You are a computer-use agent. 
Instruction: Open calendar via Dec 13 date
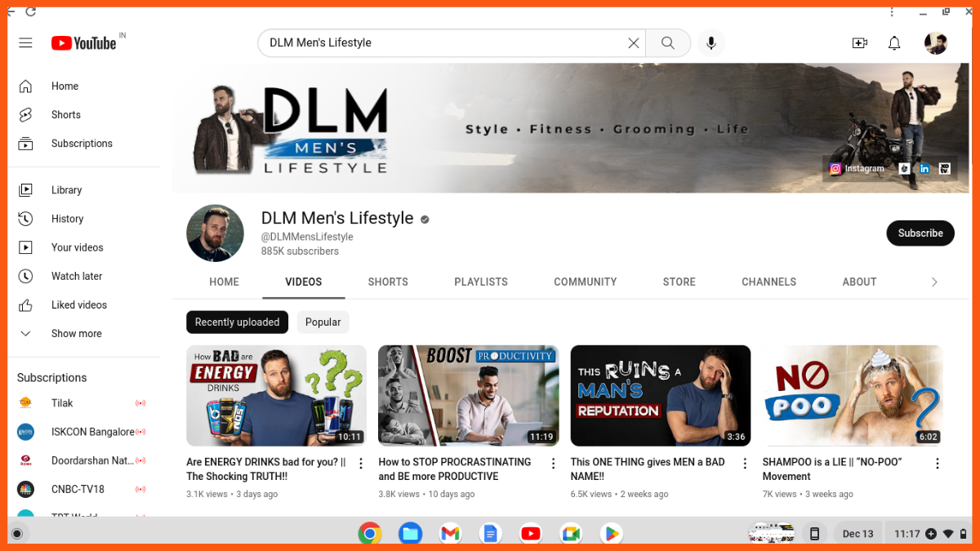(857, 534)
